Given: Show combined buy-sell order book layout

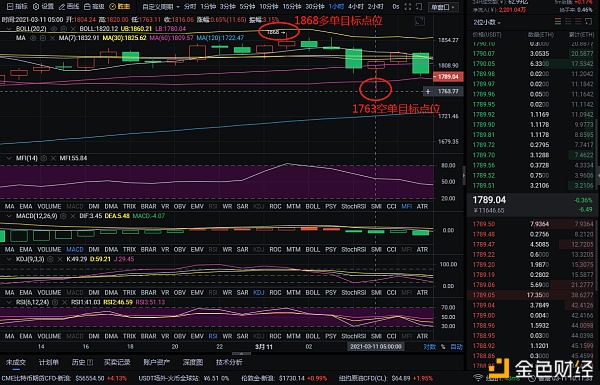Looking at the screenshot, I should [x=558, y=22].
